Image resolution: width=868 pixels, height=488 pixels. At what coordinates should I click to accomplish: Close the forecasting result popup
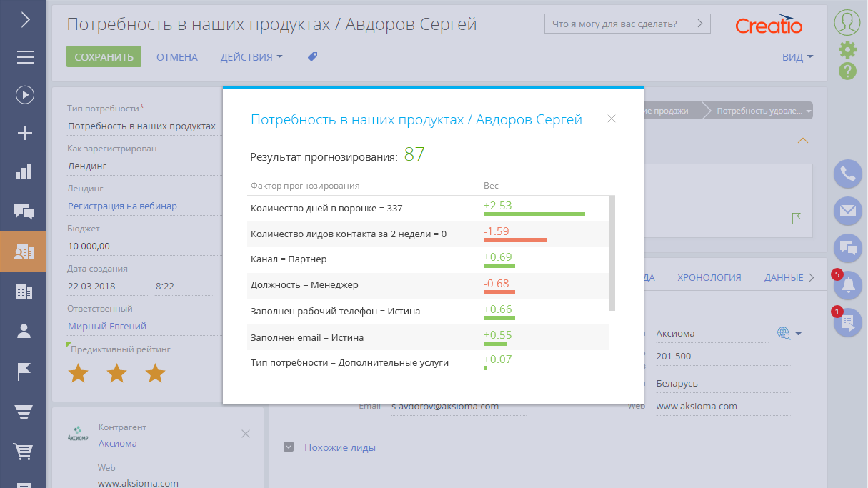click(x=612, y=119)
